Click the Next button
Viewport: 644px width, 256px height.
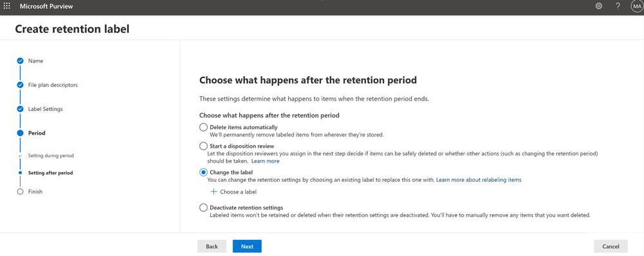248,246
